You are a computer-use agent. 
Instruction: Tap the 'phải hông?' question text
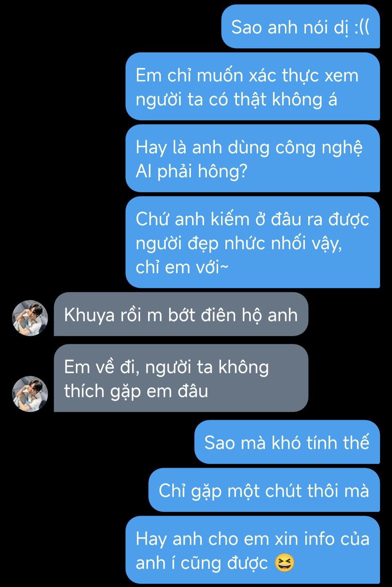click(202, 171)
